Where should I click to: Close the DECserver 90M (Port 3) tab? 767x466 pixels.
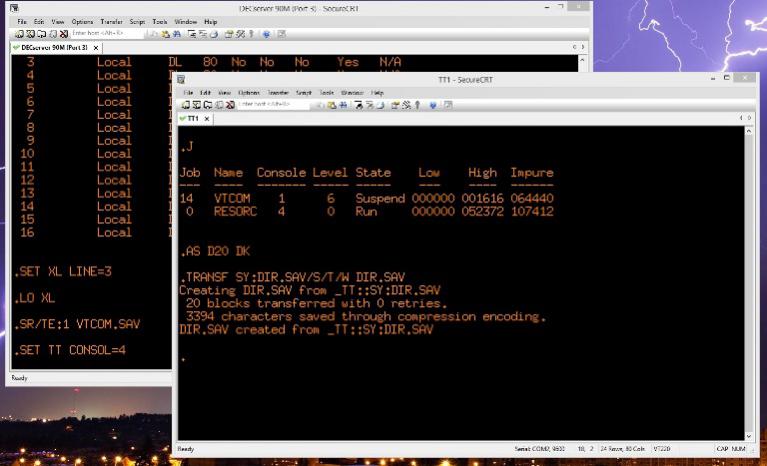pos(96,47)
